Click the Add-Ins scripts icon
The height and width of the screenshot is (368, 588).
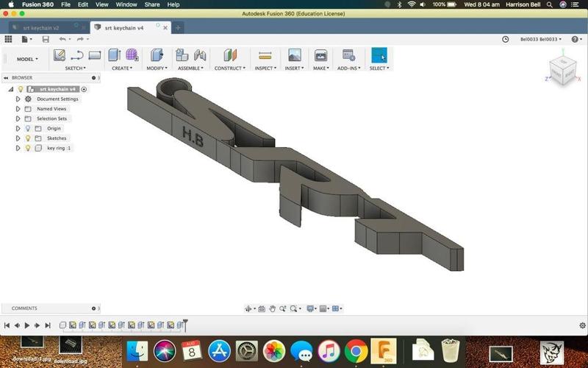point(348,55)
